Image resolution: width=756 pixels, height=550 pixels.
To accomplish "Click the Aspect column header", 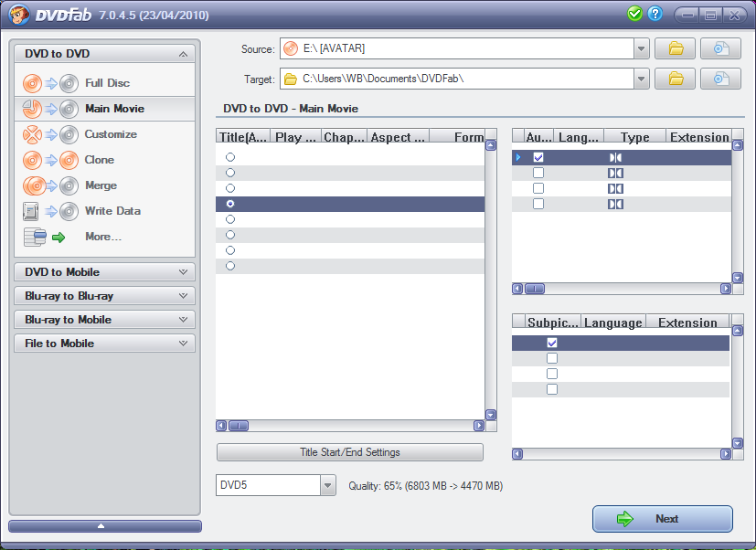I will (x=398, y=137).
